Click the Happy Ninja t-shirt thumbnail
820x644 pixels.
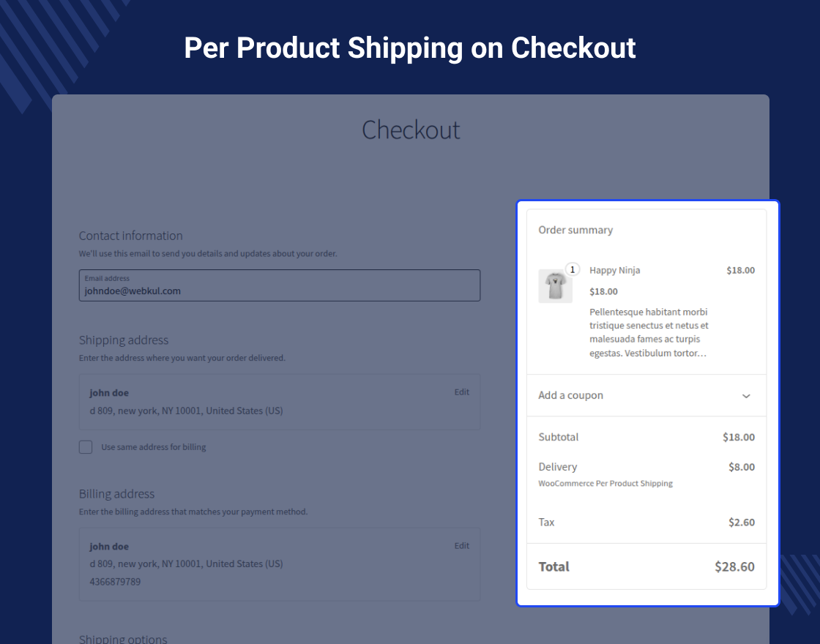coord(555,286)
